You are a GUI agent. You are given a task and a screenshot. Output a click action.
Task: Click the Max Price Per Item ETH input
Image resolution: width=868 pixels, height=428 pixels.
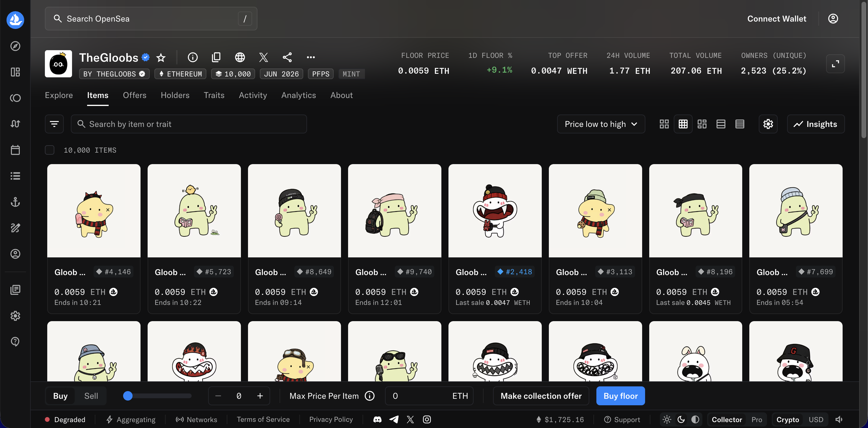(x=429, y=396)
